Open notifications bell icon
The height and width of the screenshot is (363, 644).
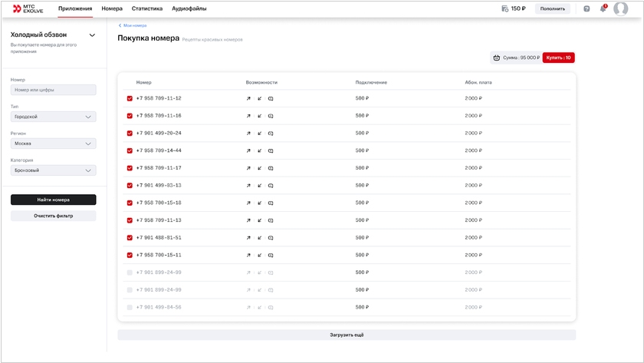603,9
